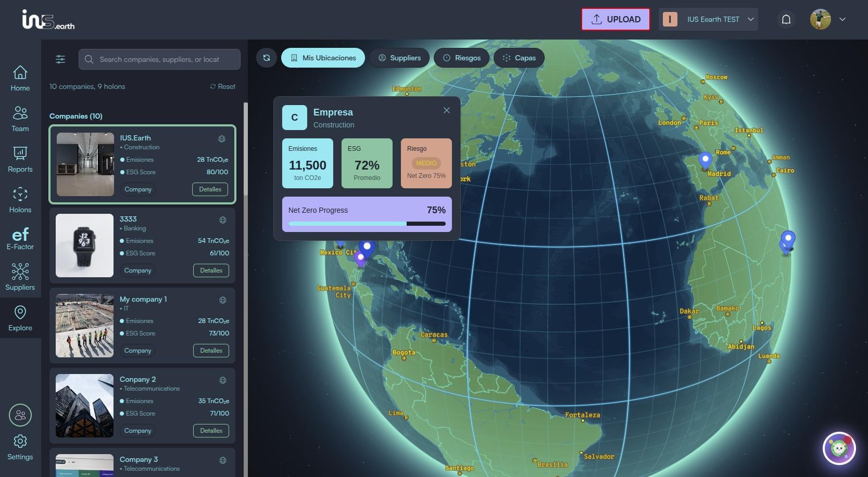This screenshot has height=477, width=868.
Task: Click the globe icon on IUS.Earth card
Action: click(x=222, y=139)
